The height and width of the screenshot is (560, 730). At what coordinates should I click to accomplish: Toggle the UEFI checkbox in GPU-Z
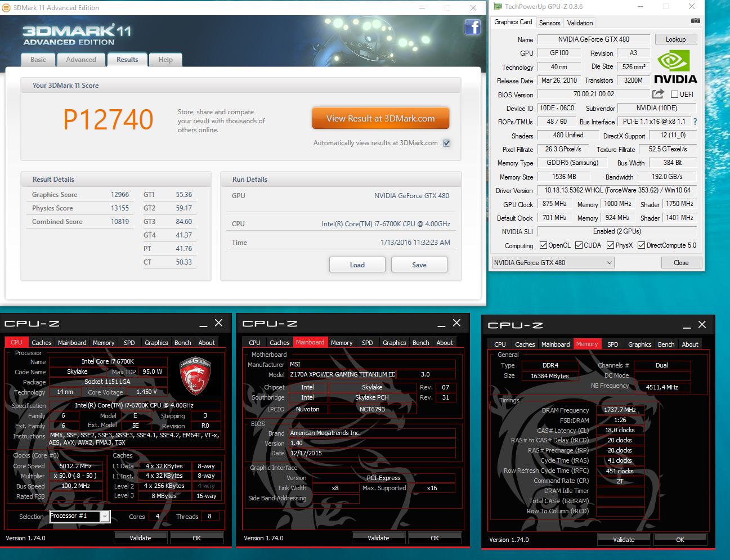(x=674, y=95)
